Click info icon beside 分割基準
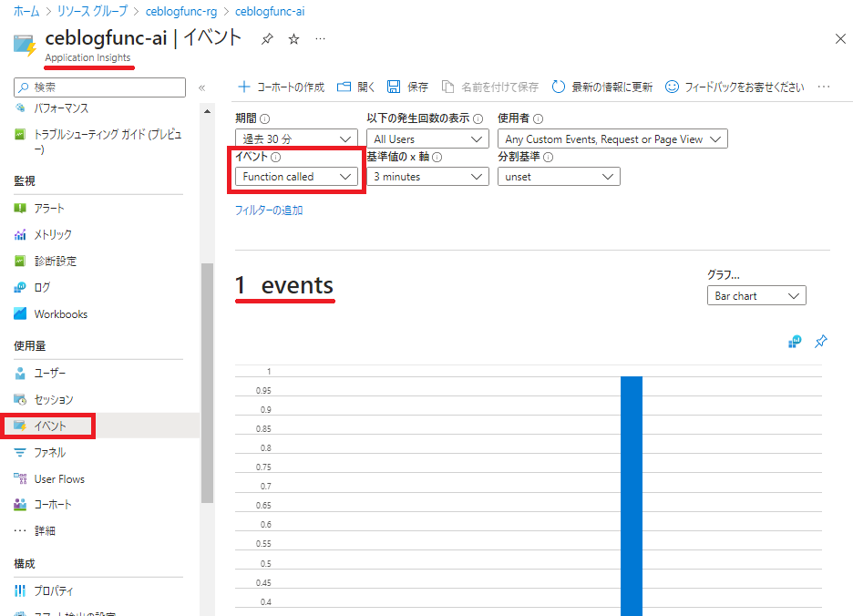This screenshot has width=853, height=616. tap(549, 158)
